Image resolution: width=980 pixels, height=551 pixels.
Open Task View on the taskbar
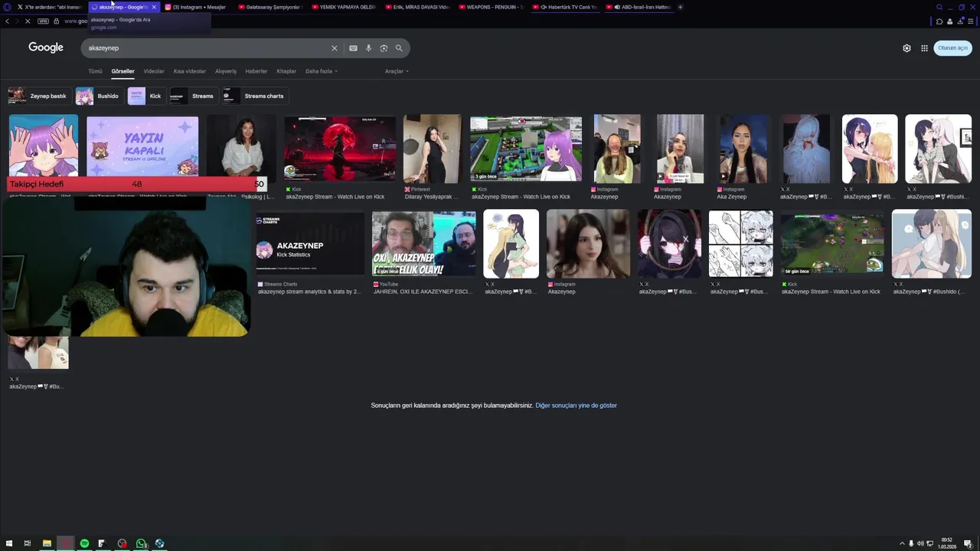[28, 543]
